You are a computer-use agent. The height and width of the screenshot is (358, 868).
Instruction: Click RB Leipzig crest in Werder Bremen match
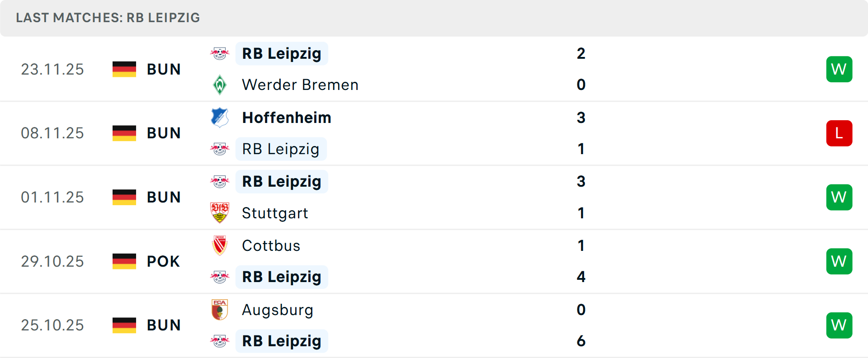pyautogui.click(x=220, y=53)
